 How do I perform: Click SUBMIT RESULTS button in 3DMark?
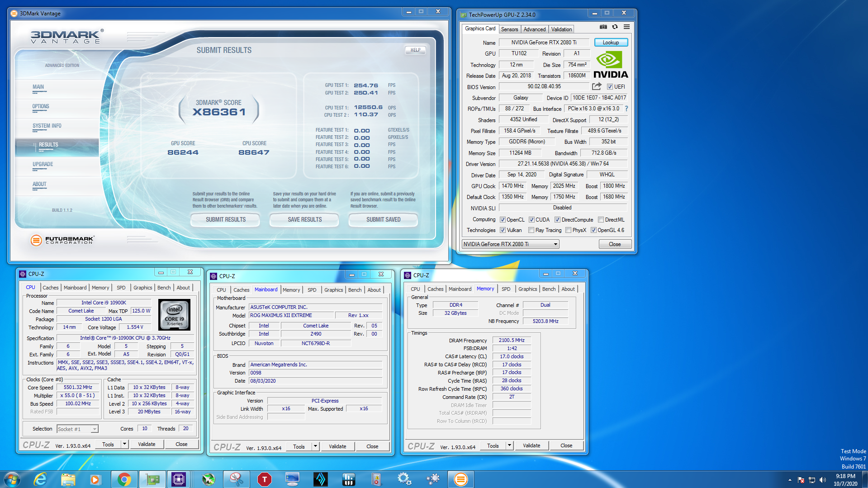[226, 219]
